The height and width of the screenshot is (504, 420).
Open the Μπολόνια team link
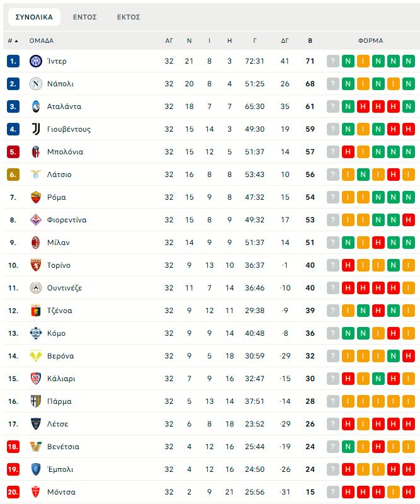[x=65, y=152]
